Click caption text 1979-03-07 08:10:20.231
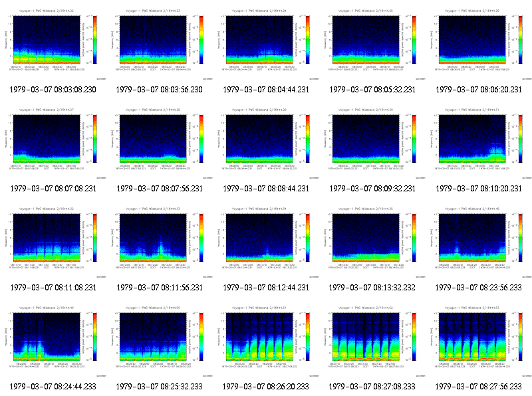 pyautogui.click(x=479, y=189)
